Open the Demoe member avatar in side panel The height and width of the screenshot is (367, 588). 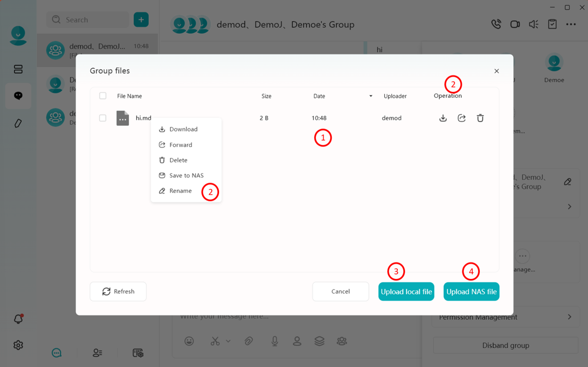554,63
